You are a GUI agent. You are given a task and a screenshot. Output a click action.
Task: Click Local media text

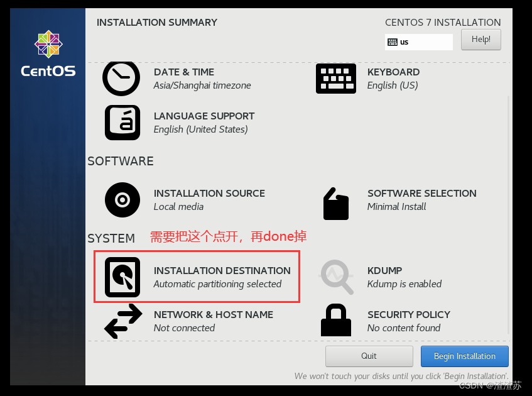click(178, 207)
